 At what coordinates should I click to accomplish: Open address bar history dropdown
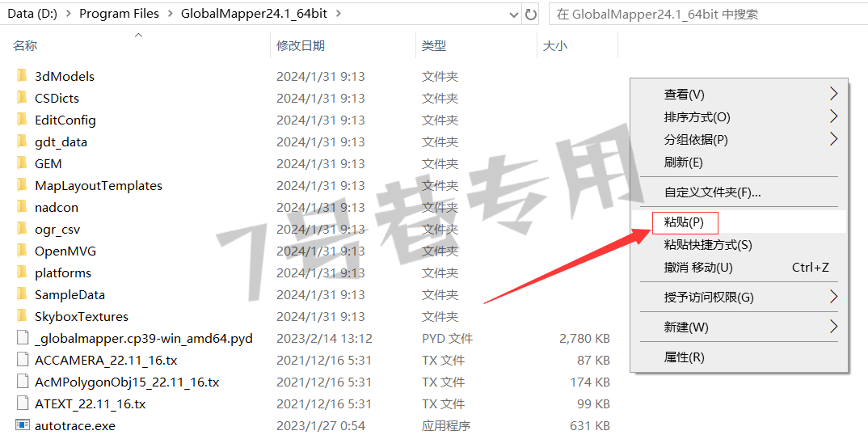pos(514,15)
